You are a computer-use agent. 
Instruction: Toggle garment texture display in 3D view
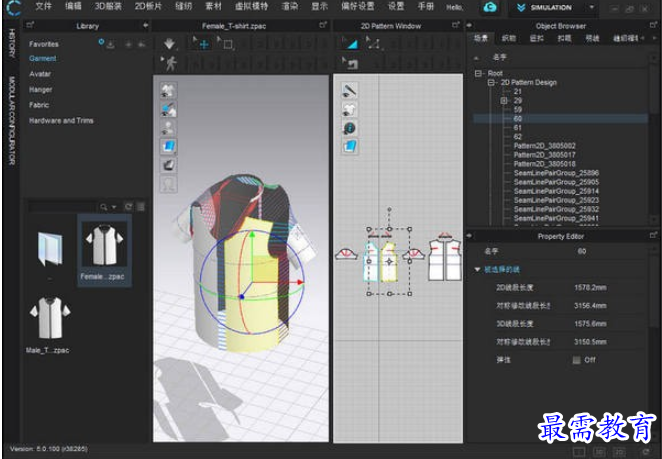[x=169, y=109]
